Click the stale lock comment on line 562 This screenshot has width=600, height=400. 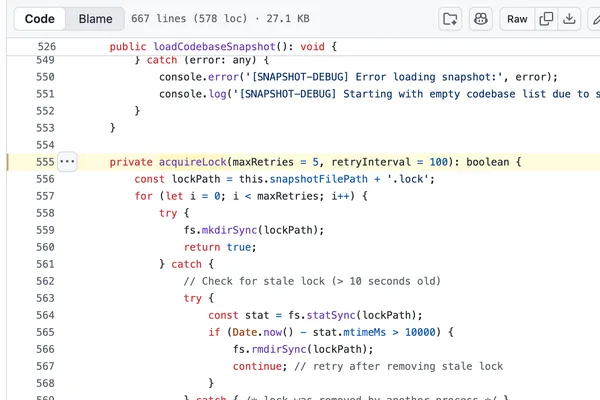point(312,281)
